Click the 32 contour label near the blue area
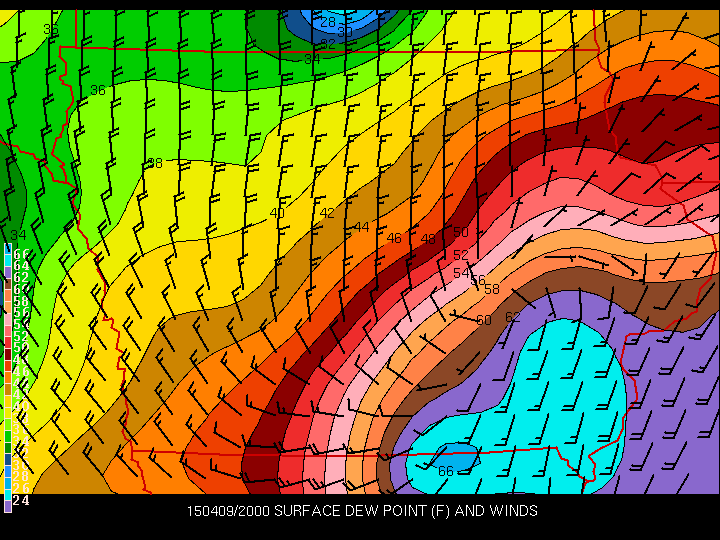720x540 pixels. coord(328,44)
